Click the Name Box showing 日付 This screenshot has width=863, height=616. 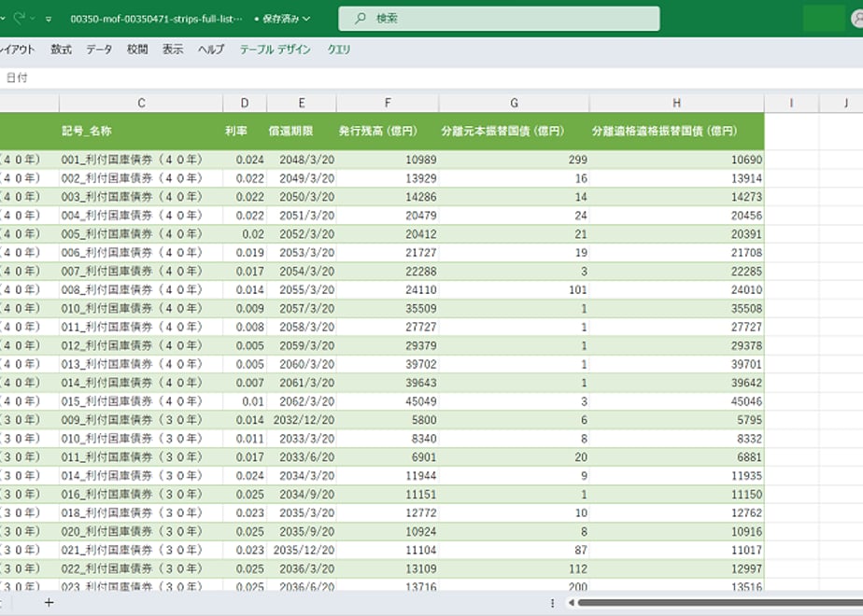(x=17, y=77)
